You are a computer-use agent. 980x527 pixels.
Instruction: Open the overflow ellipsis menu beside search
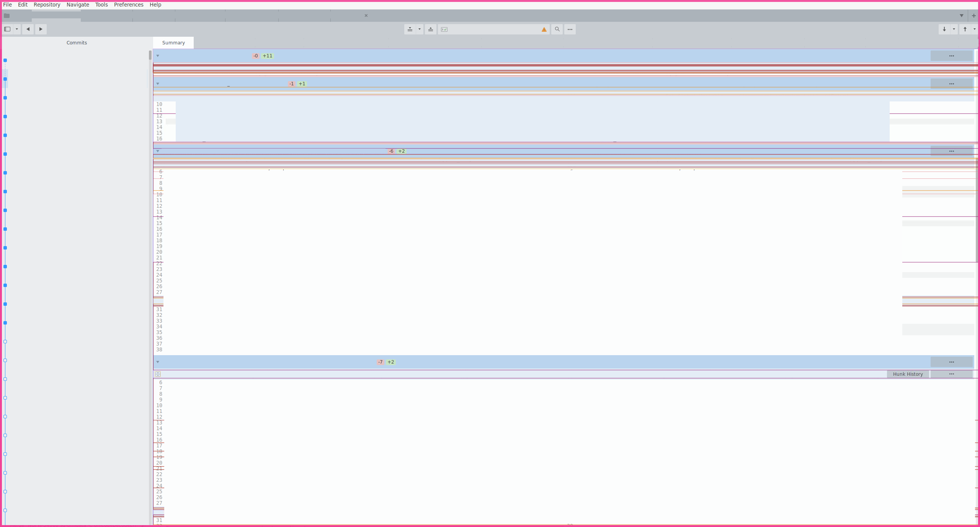[570, 29]
